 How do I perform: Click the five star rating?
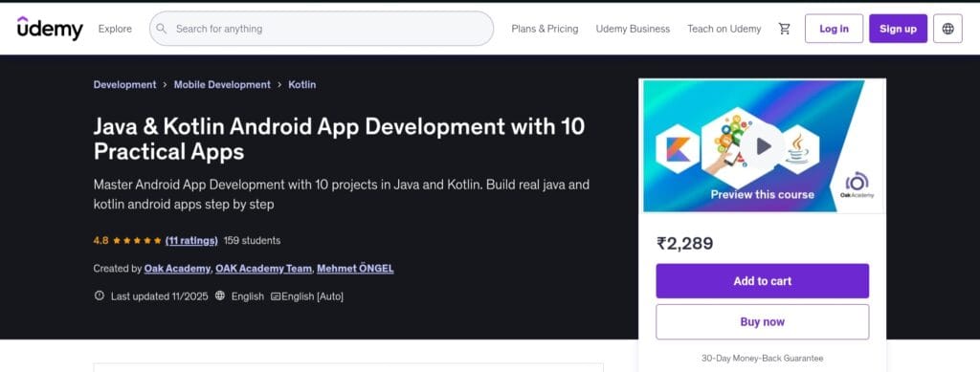[x=137, y=240]
